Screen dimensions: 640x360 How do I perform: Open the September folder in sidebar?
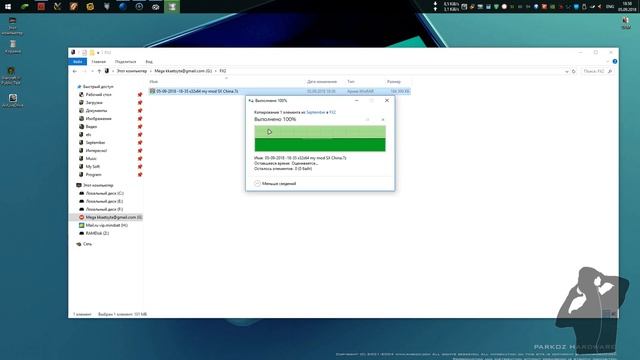(x=95, y=142)
